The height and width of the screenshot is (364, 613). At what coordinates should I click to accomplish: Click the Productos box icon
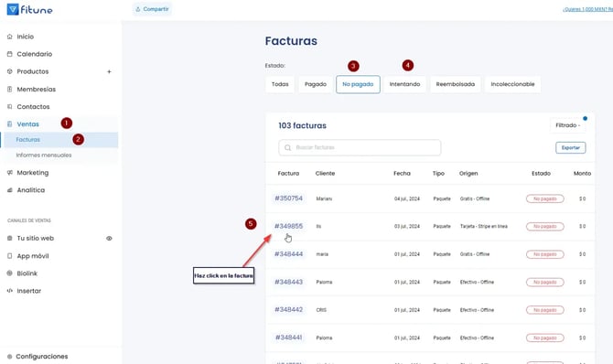click(10, 71)
